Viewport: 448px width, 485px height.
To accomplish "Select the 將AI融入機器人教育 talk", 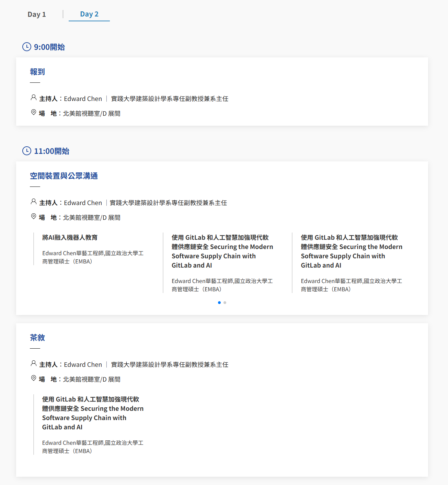I will 70,237.
